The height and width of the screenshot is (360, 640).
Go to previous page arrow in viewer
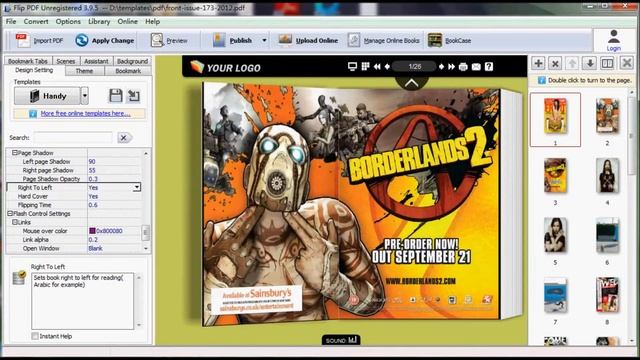click(387, 67)
